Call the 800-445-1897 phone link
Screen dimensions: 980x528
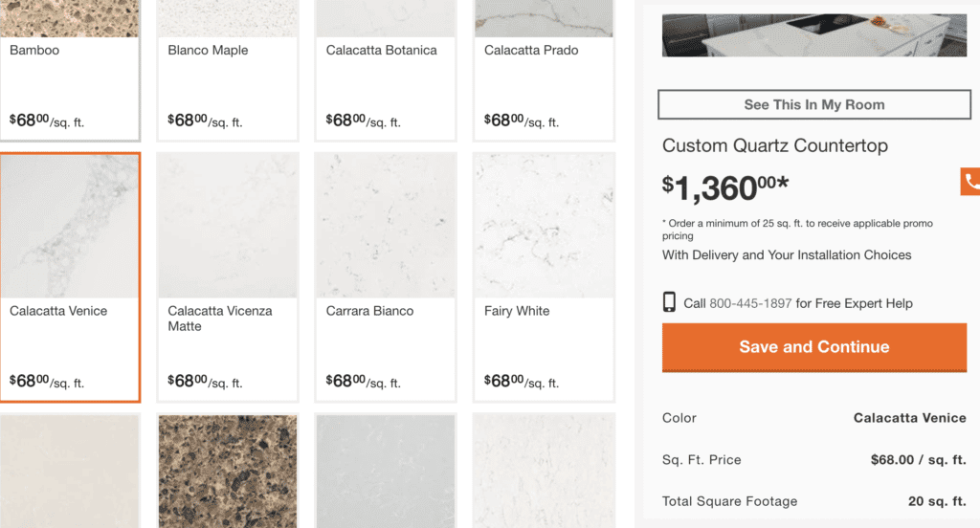click(750, 303)
